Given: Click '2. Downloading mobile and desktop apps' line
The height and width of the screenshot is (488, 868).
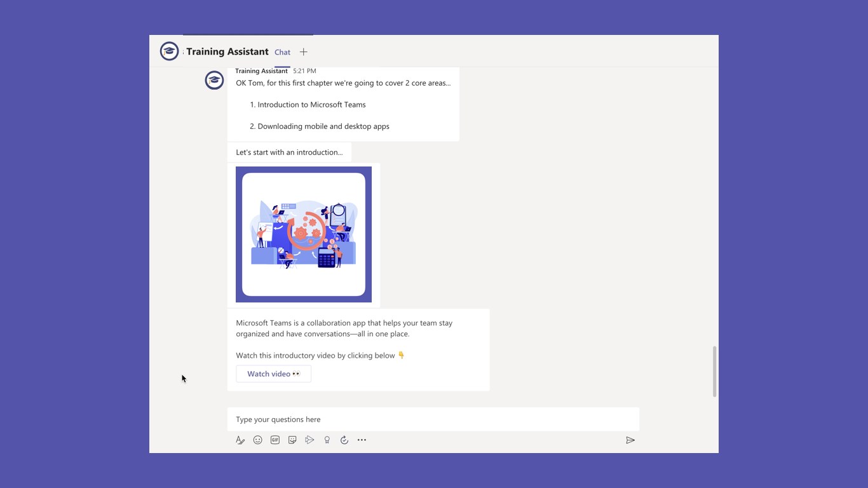Looking at the screenshot, I should 320,126.
